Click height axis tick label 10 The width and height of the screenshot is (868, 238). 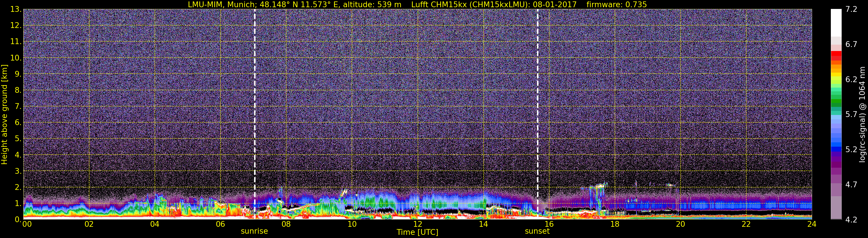pos(16,58)
